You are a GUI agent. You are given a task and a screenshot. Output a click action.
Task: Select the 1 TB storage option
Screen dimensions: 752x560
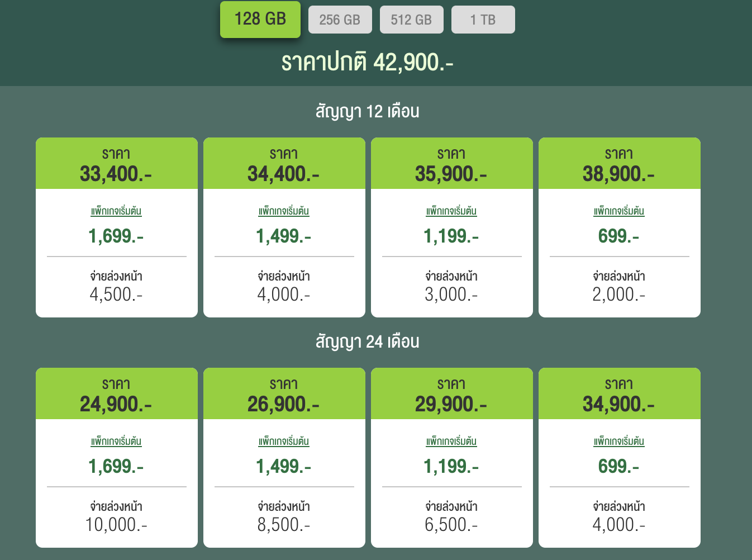pos(483,20)
